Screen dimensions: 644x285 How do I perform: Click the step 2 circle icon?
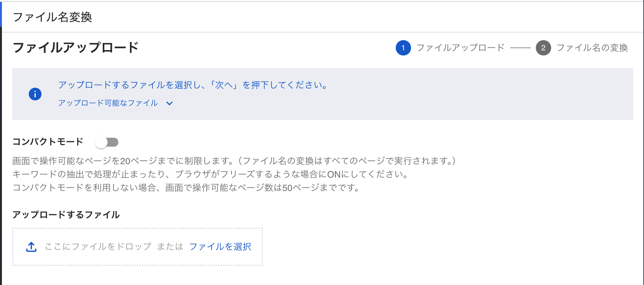coord(543,48)
